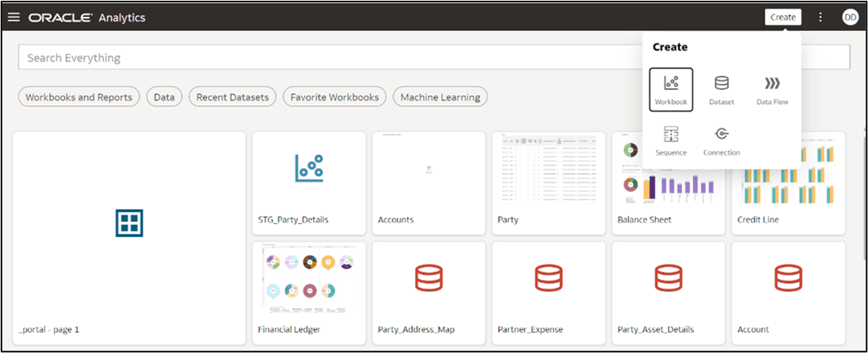Open the _portal - page 1 grid icon
Screen dimensions: 868x353
pos(129,223)
